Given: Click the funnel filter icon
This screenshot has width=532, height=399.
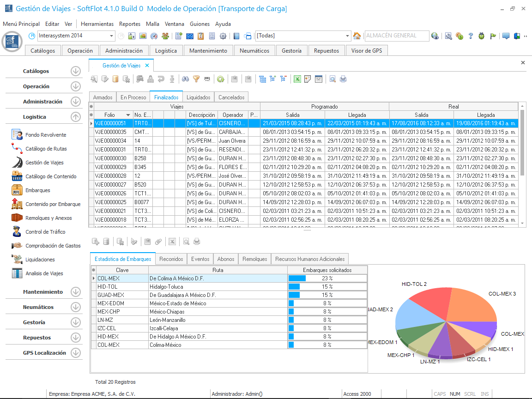Looking at the screenshot, I should tap(196, 79).
